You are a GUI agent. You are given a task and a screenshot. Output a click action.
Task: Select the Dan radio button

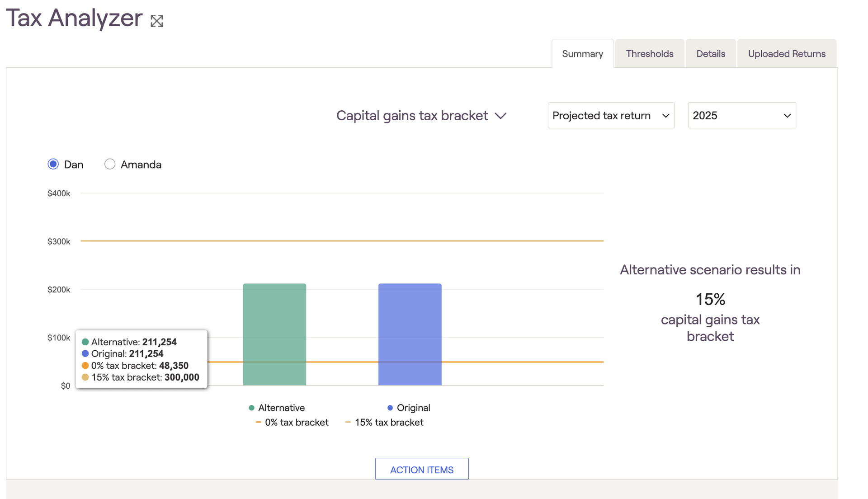[53, 164]
